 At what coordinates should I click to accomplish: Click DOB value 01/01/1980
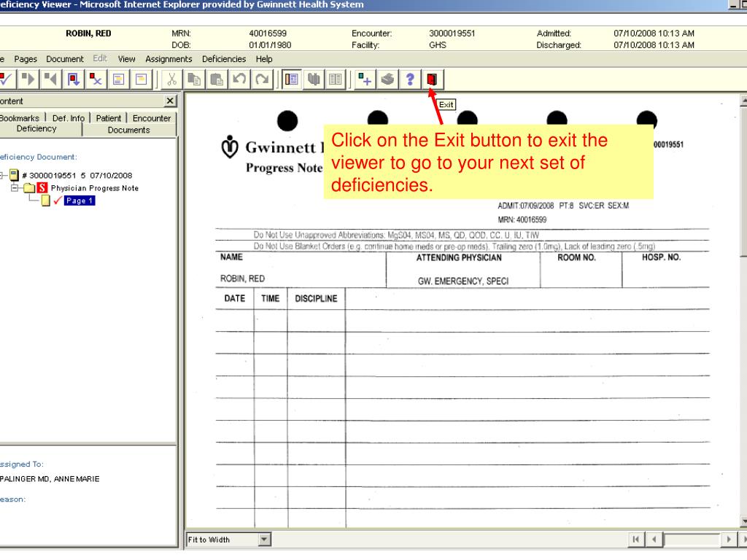[270, 45]
